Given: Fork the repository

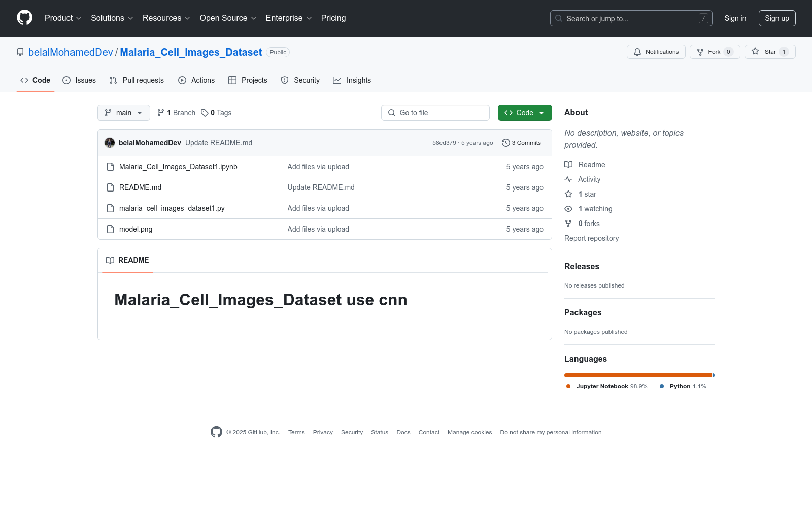Looking at the screenshot, I should click(715, 52).
